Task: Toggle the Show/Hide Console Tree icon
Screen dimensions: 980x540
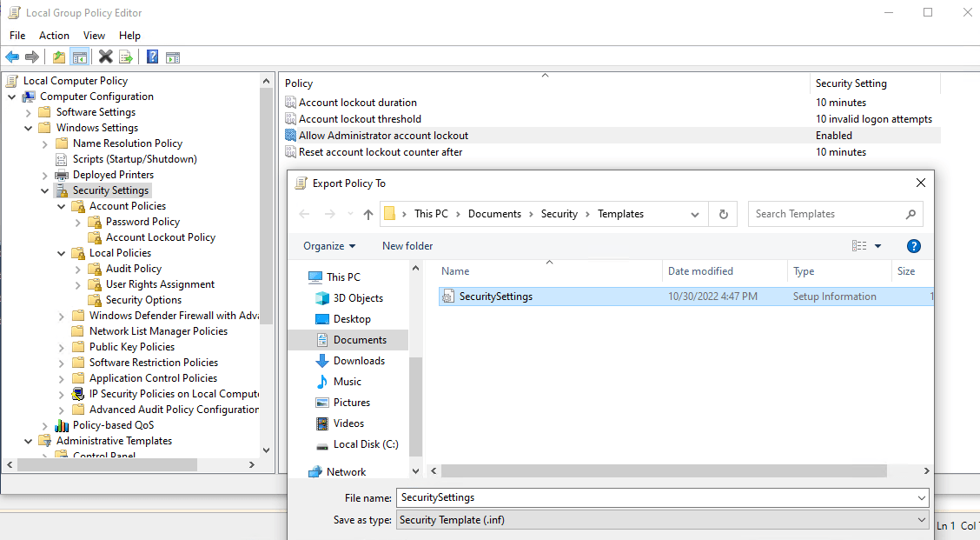Action: click(79, 57)
